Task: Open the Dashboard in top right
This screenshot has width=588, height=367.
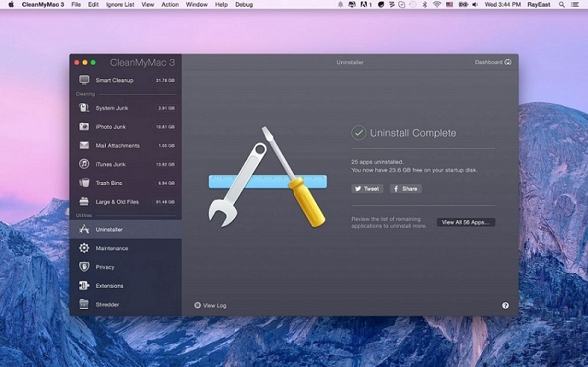Action: coord(493,62)
